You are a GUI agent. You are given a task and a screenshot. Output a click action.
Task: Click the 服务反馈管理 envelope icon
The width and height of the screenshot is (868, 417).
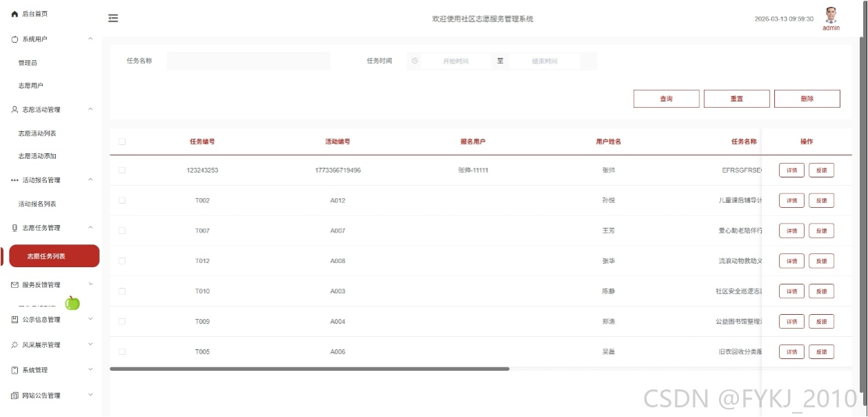click(x=14, y=284)
